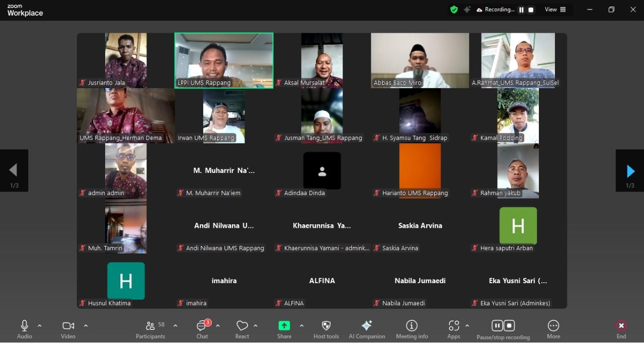Viewport: 644px width, 343px height.
Task: Click the ALFINA name label
Action: tap(294, 303)
